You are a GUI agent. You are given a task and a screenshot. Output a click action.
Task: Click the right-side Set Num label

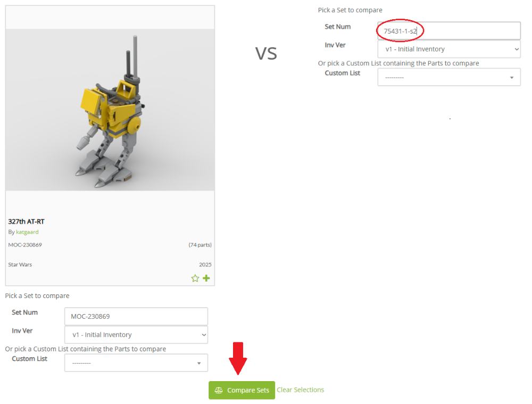(x=337, y=27)
